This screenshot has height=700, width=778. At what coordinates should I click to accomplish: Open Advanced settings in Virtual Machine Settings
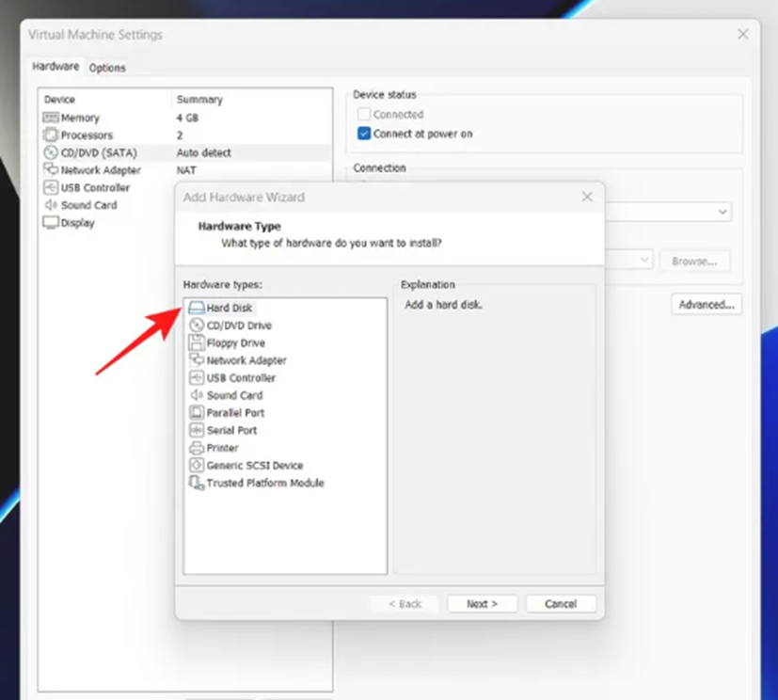point(707,305)
